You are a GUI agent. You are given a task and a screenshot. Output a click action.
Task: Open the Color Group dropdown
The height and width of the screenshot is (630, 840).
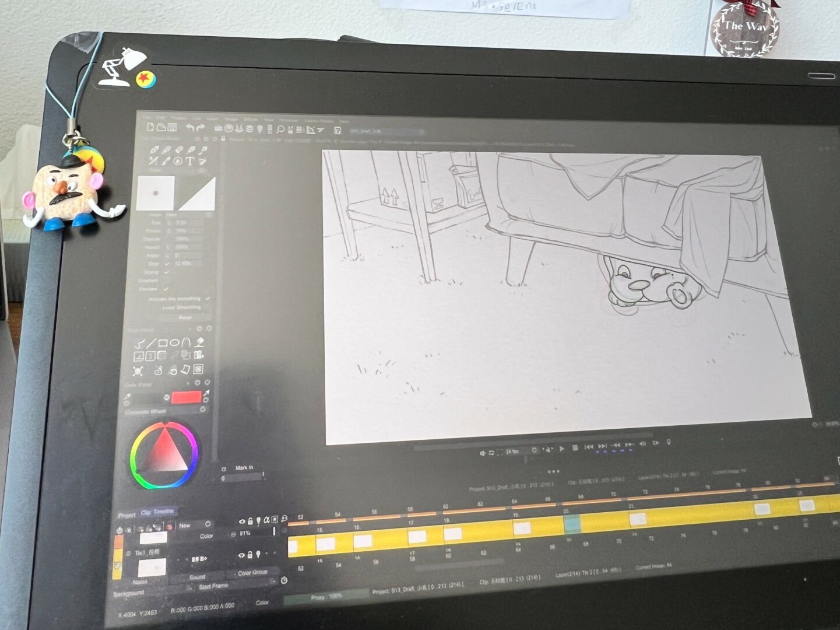tap(253, 573)
